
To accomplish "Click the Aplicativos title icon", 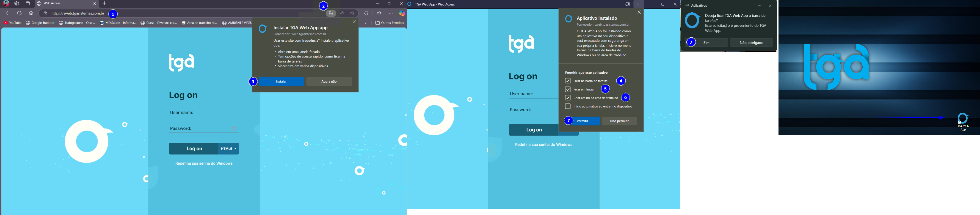I will tap(687, 6).
